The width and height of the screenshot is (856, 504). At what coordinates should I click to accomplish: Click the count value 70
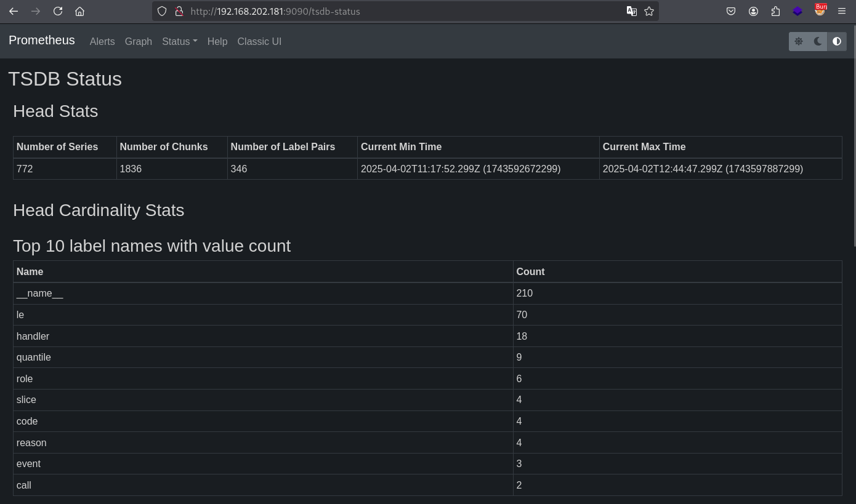522,314
